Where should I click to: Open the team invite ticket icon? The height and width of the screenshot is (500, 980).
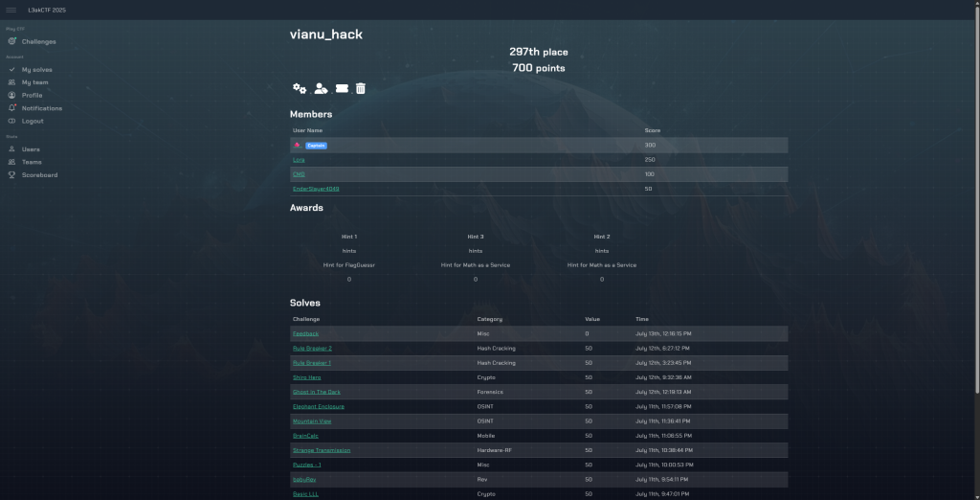click(x=342, y=89)
